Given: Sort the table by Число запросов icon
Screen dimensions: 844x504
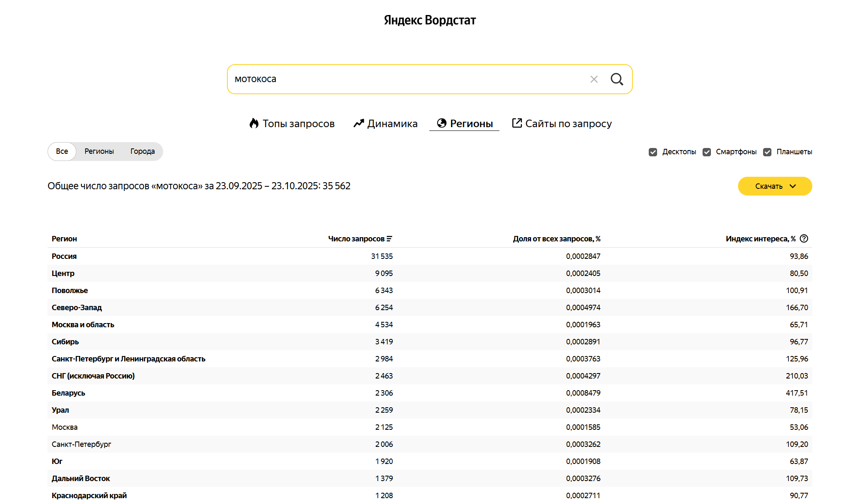Looking at the screenshot, I should (x=390, y=238).
